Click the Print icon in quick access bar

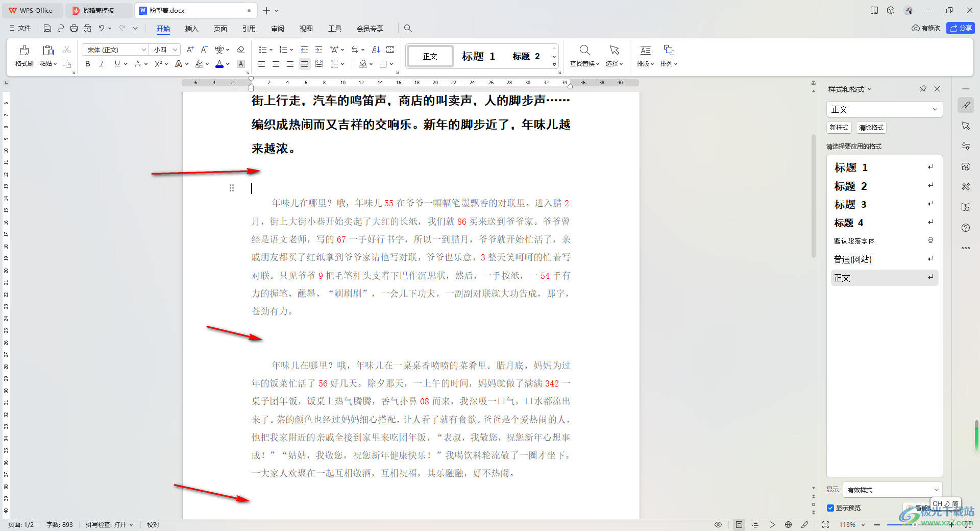click(x=74, y=28)
